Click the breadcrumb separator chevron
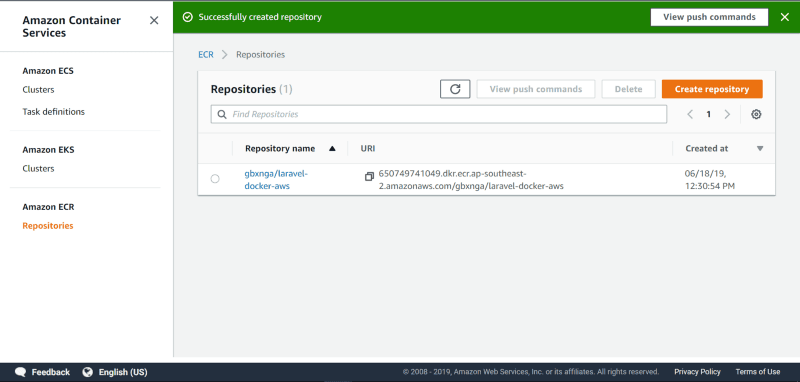 (224, 55)
